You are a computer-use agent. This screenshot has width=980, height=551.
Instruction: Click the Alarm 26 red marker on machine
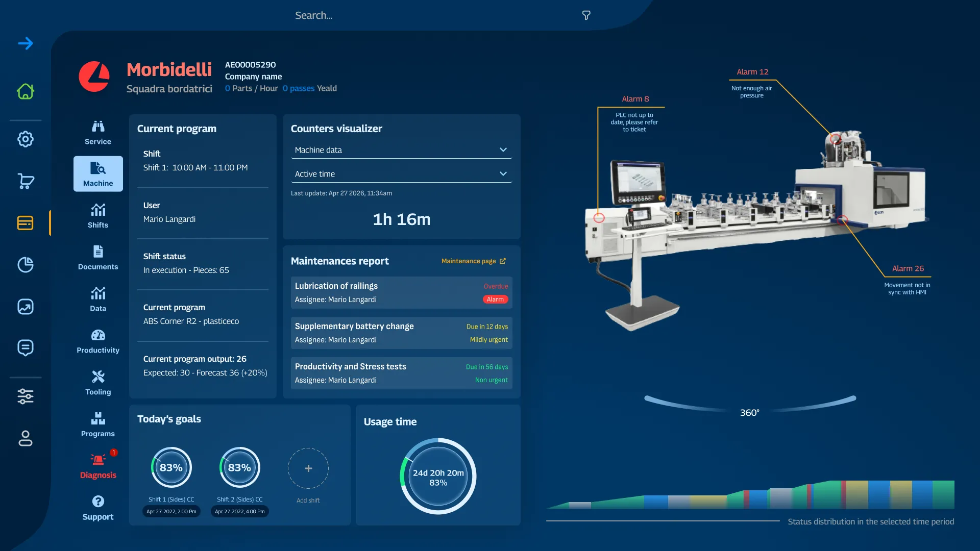pos(843,220)
